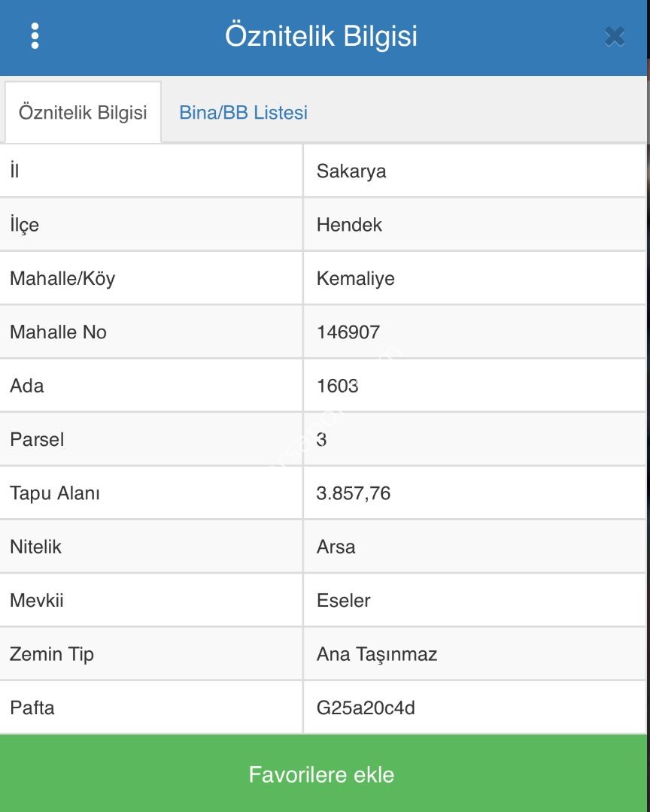Switch to the Bina/BB Listesi tab
The image size is (650, 812).
pyautogui.click(x=243, y=113)
